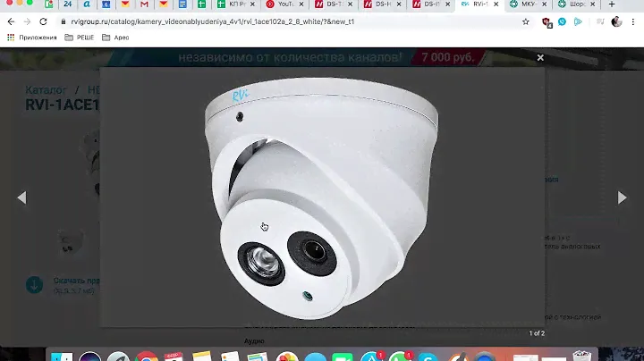Click the enlarged dome camera image

pyautogui.click(x=322, y=197)
